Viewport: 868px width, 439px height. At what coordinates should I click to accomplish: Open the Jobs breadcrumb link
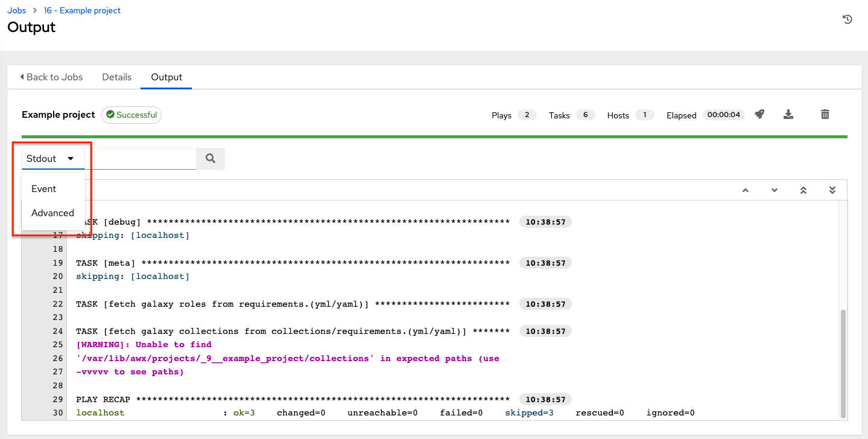(x=16, y=10)
